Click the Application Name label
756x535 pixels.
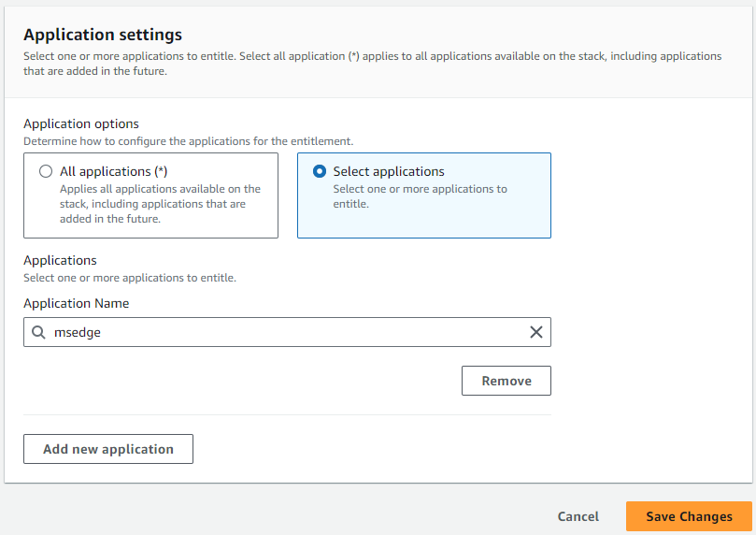point(77,303)
